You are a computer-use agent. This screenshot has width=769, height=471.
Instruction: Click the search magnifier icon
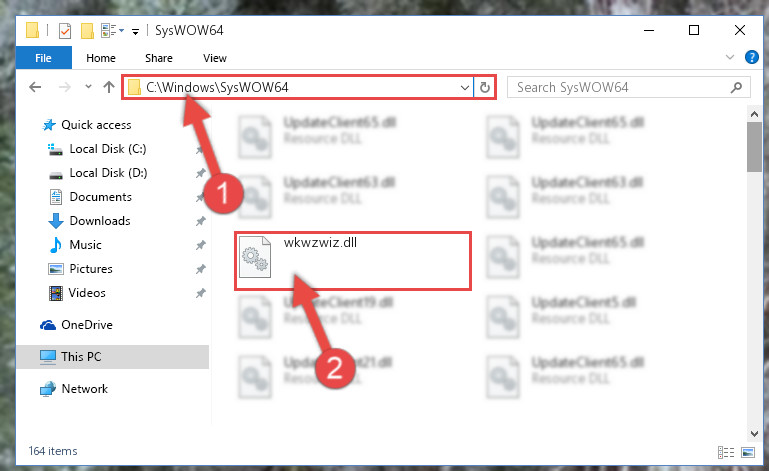tap(736, 87)
